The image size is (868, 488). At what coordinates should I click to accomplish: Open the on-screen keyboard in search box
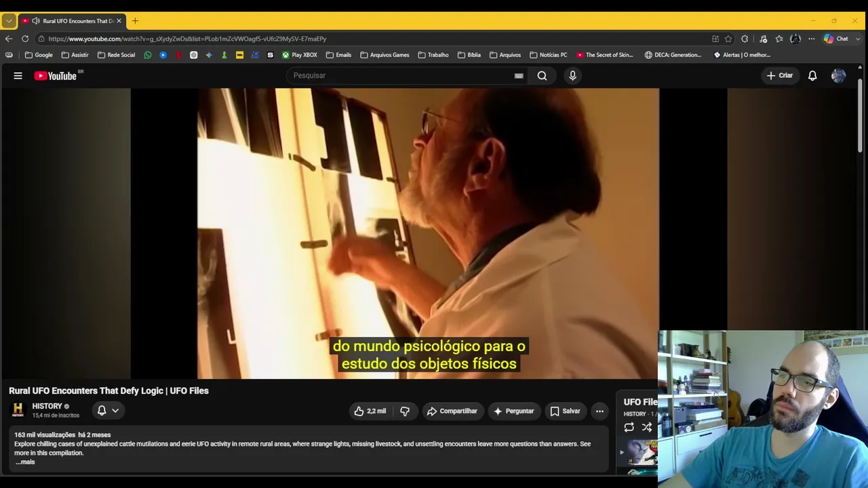519,76
